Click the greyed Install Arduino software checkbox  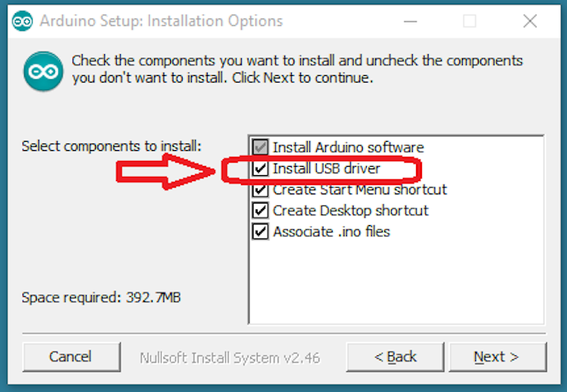click(260, 148)
